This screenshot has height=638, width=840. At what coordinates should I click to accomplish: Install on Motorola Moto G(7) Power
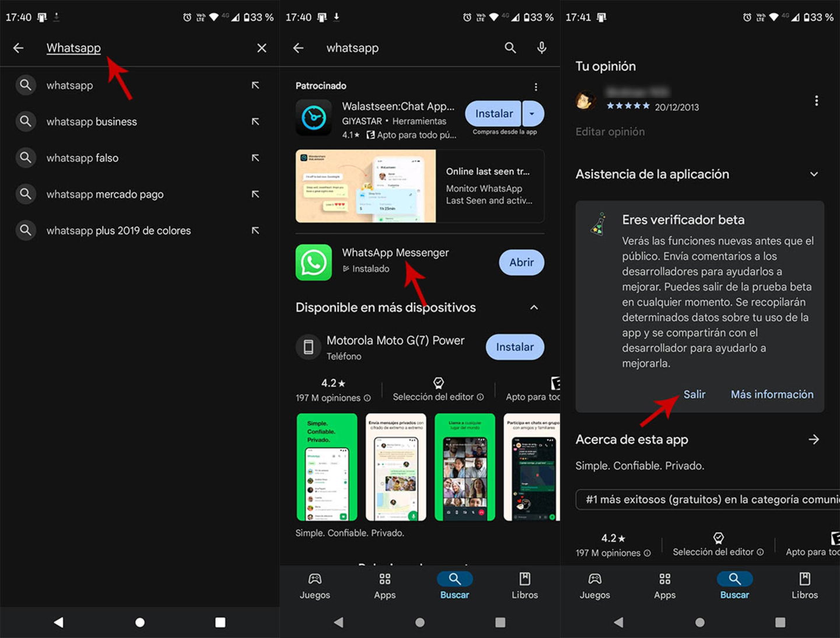point(515,347)
